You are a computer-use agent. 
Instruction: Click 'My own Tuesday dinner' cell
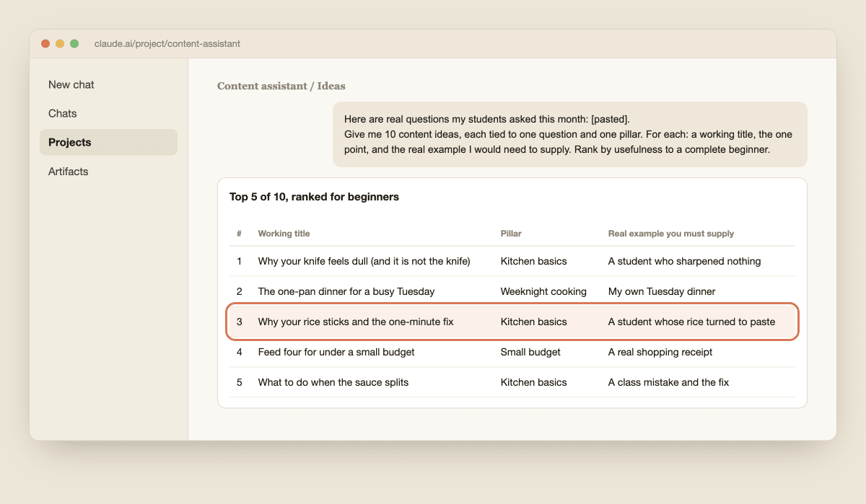click(662, 291)
